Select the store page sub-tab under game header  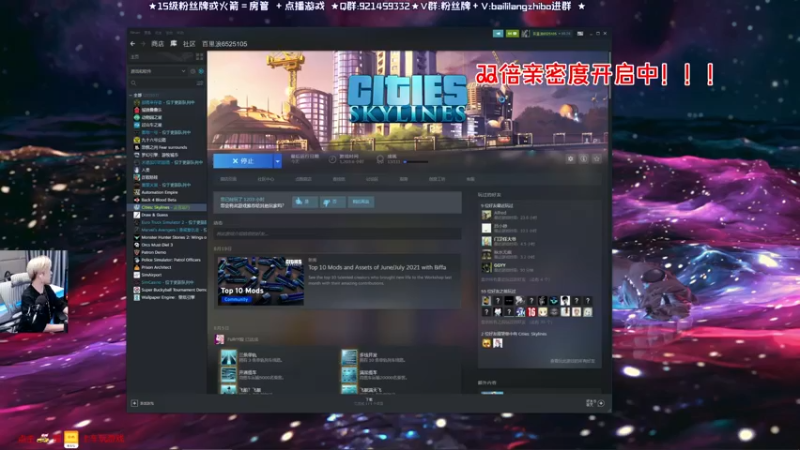tap(228, 179)
